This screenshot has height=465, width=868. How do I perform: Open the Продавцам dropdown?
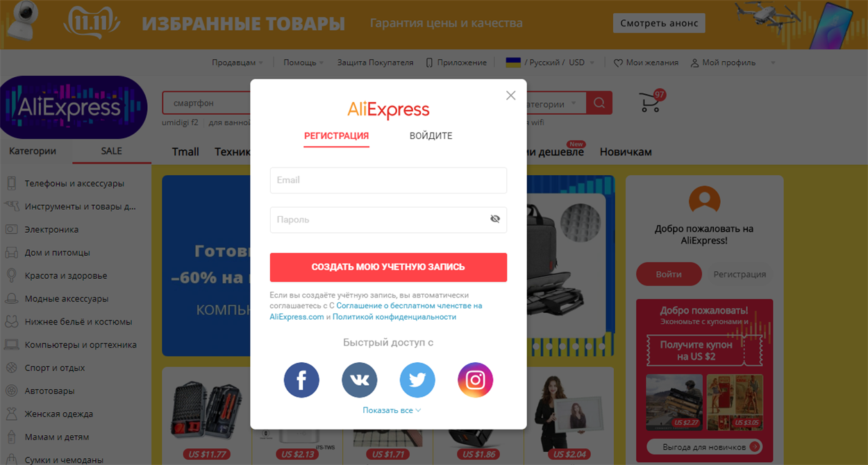[x=237, y=63]
